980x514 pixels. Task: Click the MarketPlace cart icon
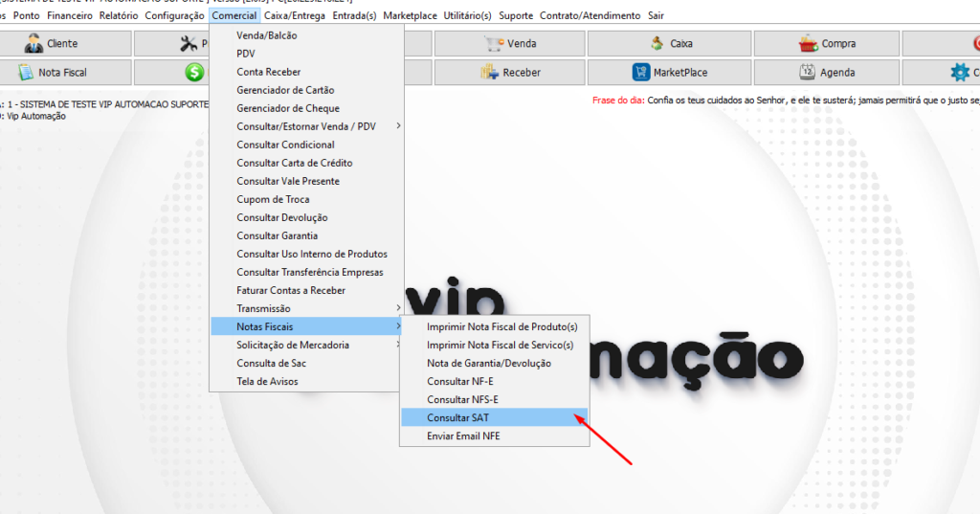(641, 72)
